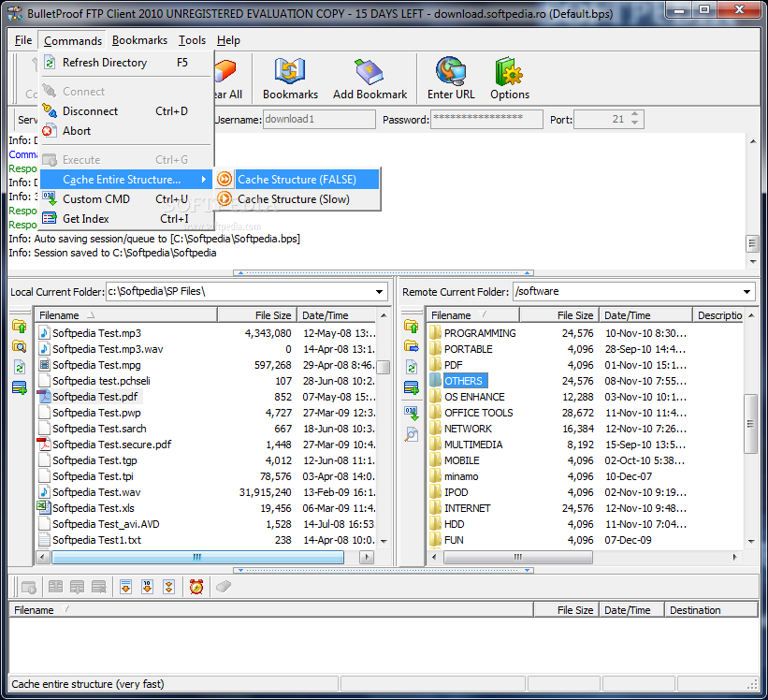Viewport: 768px width, 700px height.
Task: Sort remote files by Date/Time header
Action: coord(646,315)
